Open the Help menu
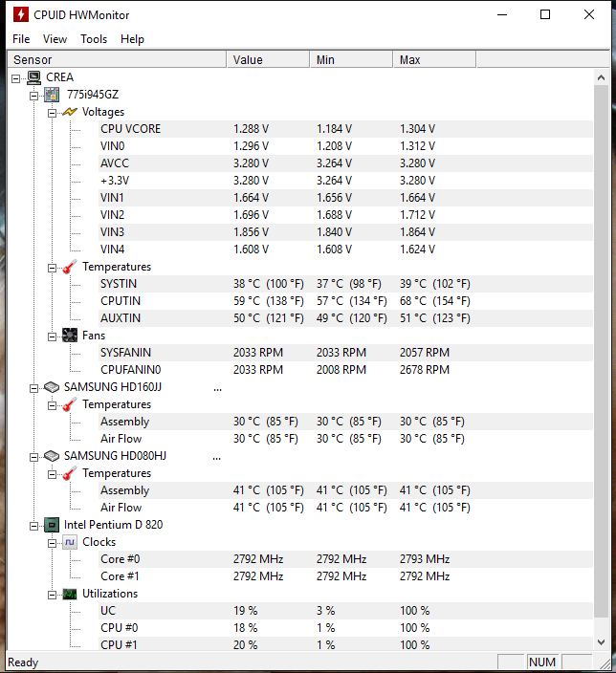Image resolution: width=616 pixels, height=673 pixels. [x=132, y=39]
